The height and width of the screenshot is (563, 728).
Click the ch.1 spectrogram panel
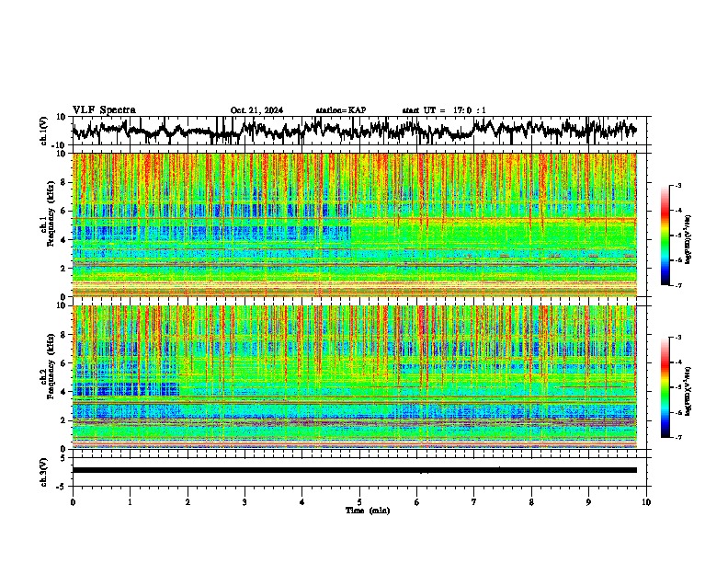point(354,224)
